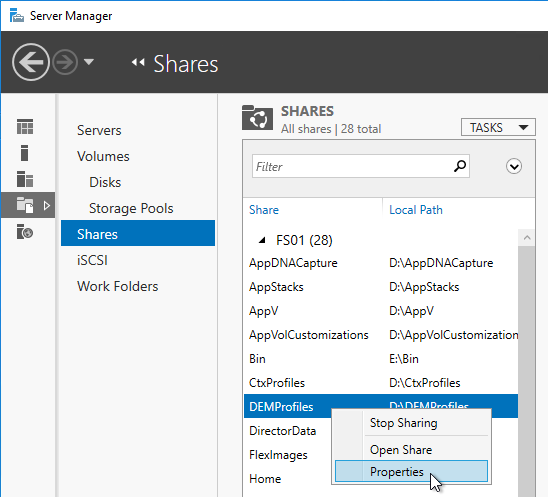The height and width of the screenshot is (497, 548).
Task: Click the filter search magnifier icon
Action: (460, 166)
